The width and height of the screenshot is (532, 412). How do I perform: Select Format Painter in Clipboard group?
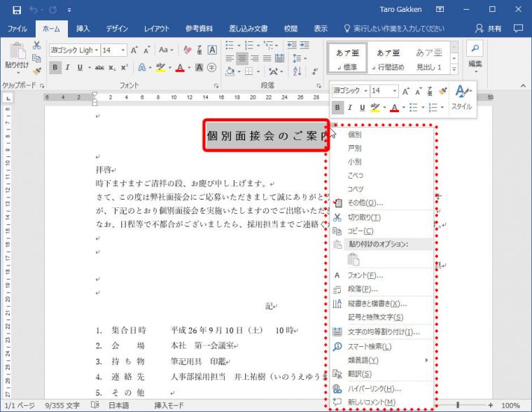click(x=36, y=71)
